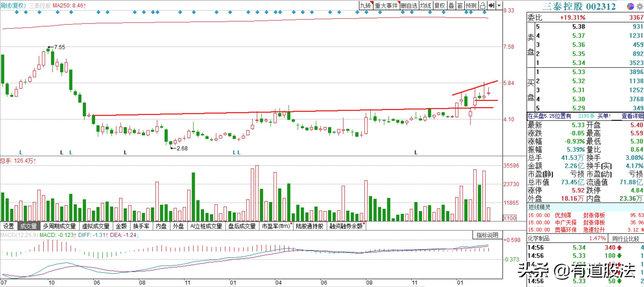Screen dimensions: 644x287
Task: Click the padlock icon in chart toolbar
Action: pyautogui.click(x=483, y=5)
